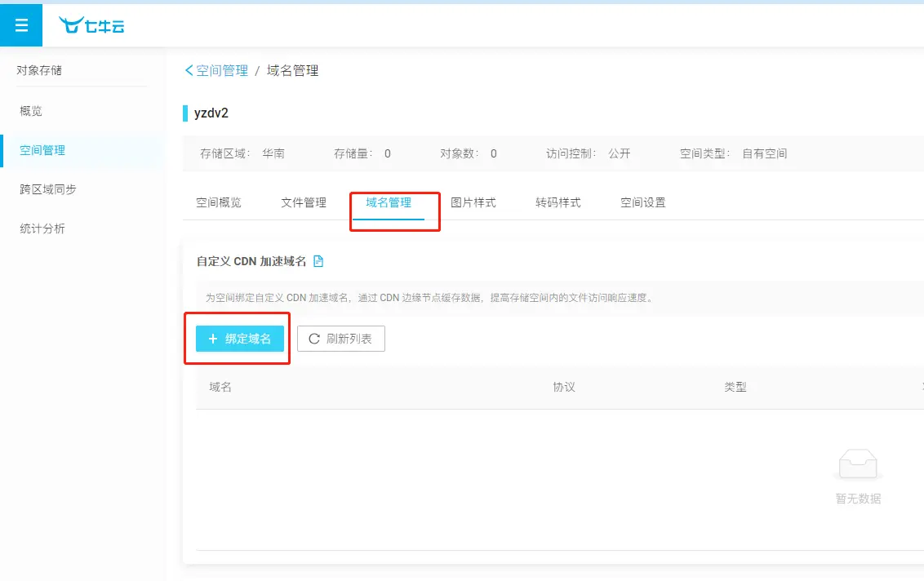Click the 绑定域名 button
Screen dimensions: 924x581
tap(240, 339)
